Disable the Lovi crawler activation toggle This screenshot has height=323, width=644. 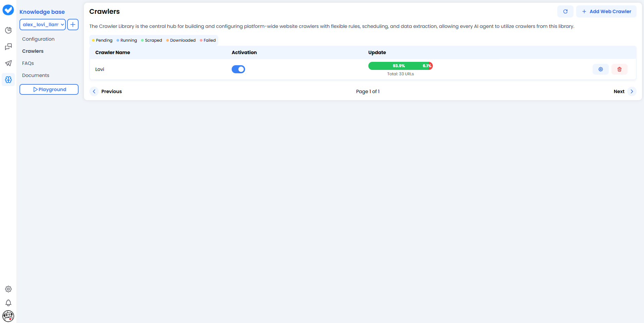[x=238, y=69]
